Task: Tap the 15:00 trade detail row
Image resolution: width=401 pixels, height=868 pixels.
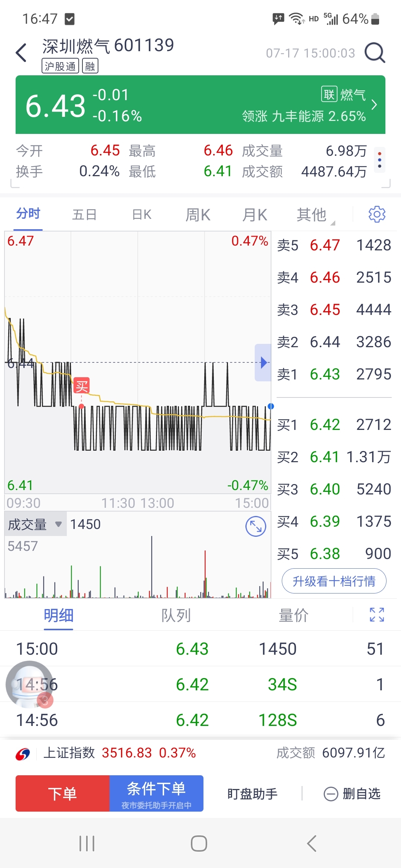Action: [x=200, y=649]
